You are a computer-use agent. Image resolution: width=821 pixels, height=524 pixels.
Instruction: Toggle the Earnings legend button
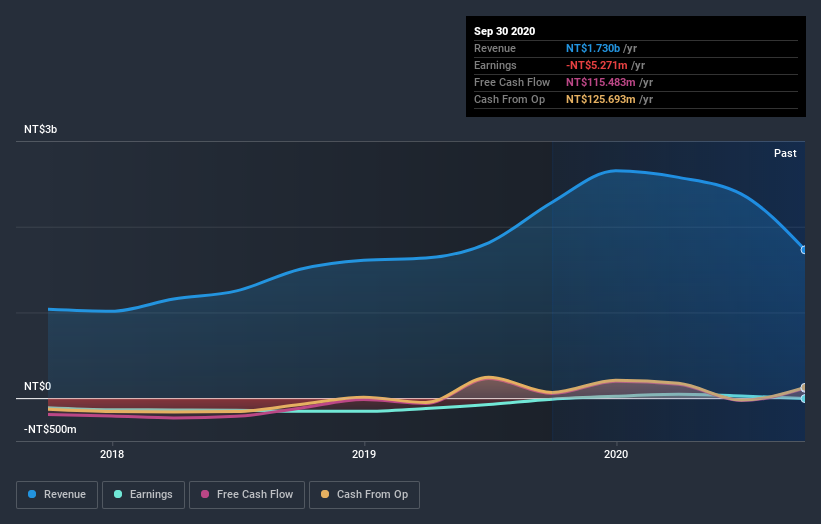pos(143,495)
